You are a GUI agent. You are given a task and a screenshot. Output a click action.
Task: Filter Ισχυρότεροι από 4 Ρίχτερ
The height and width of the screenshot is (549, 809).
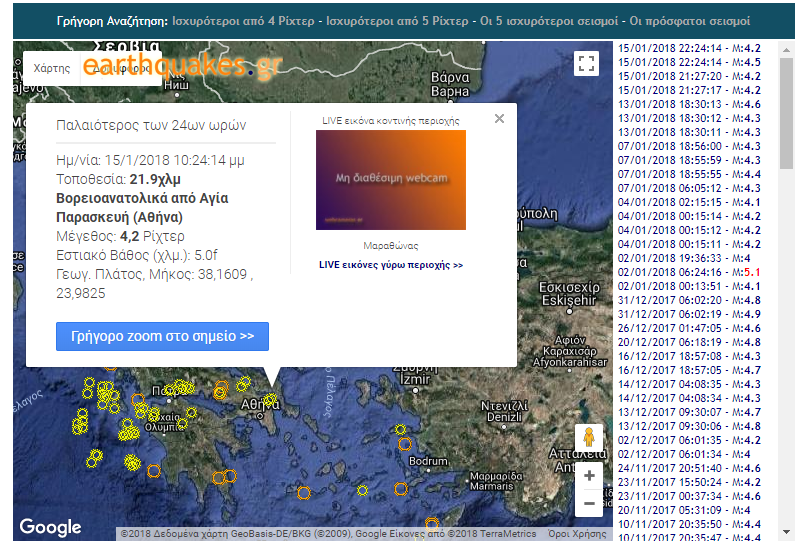click(243, 21)
